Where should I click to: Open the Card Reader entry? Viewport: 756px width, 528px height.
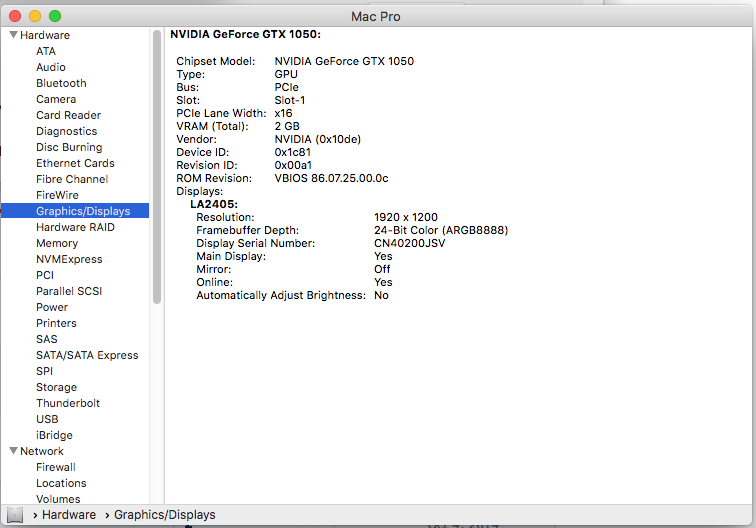(68, 115)
